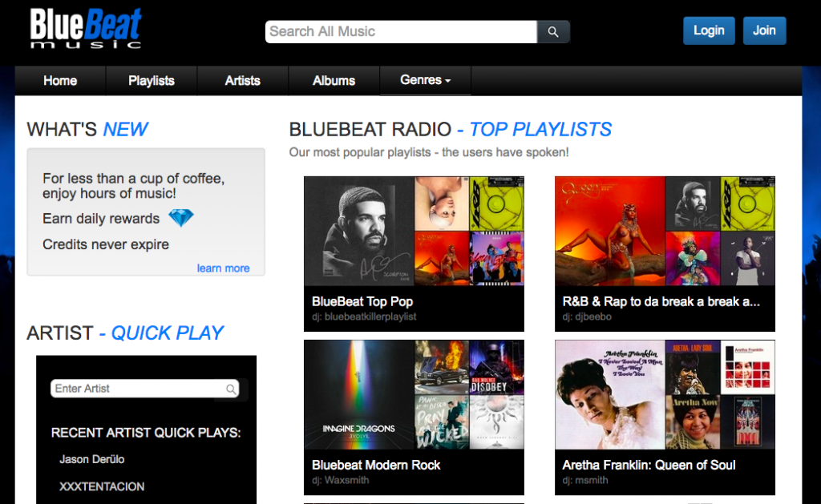Open the BlueBeat Top Pop playlist title
This screenshot has width=821, height=504.
(362, 301)
